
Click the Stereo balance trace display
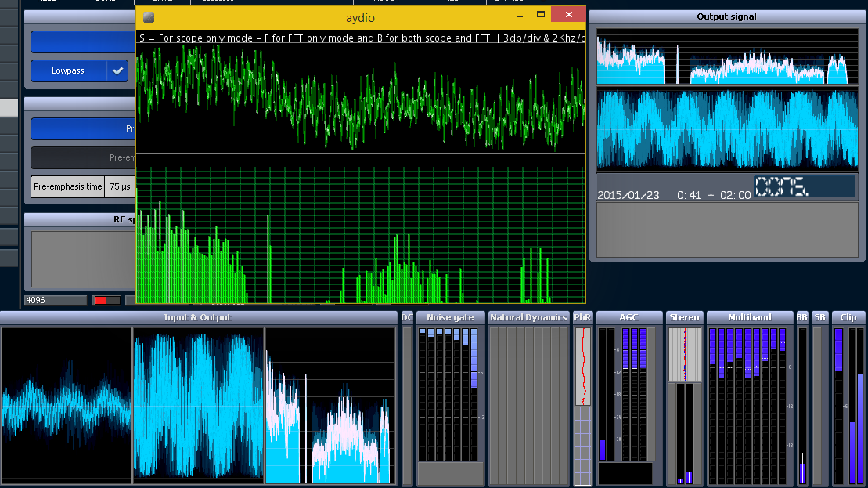(x=685, y=354)
